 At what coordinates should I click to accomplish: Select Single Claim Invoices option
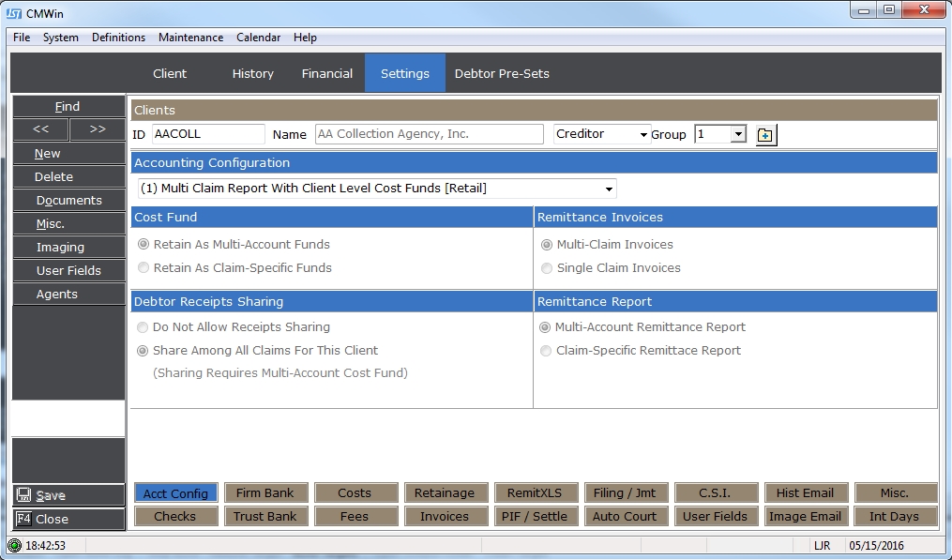[x=547, y=268]
